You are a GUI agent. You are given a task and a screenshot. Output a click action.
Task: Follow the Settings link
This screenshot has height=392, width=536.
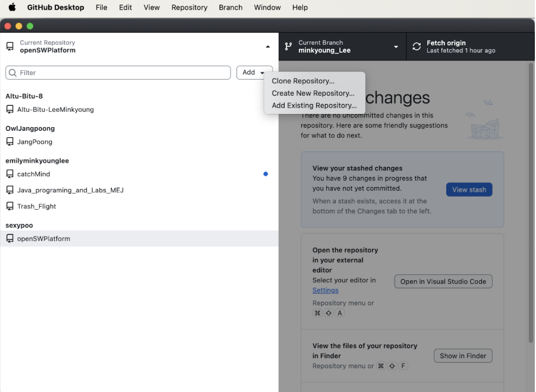(x=325, y=290)
